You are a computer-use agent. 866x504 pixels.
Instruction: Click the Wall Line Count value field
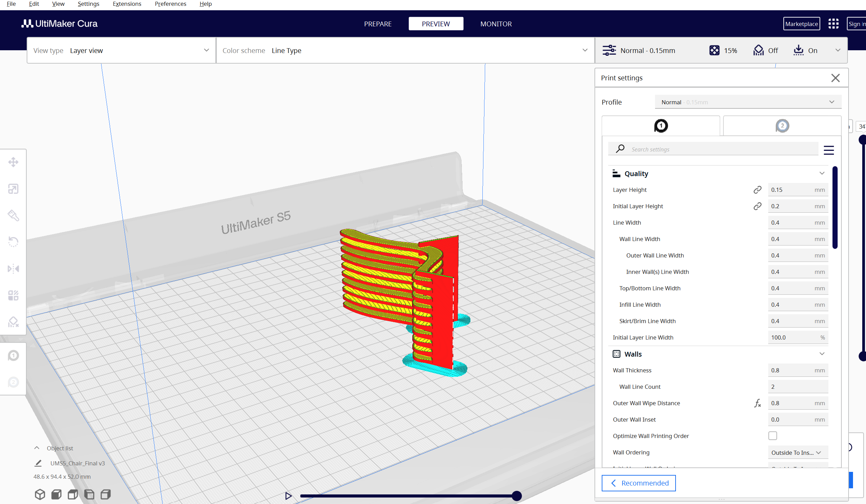798,387
